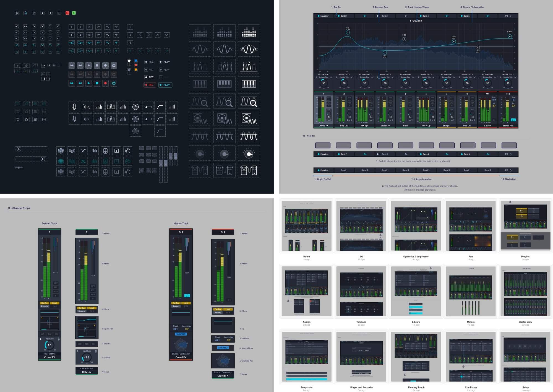Select the Stings 1 channel in the mixer
Viewport: 553px width, 392px height.
447,110
